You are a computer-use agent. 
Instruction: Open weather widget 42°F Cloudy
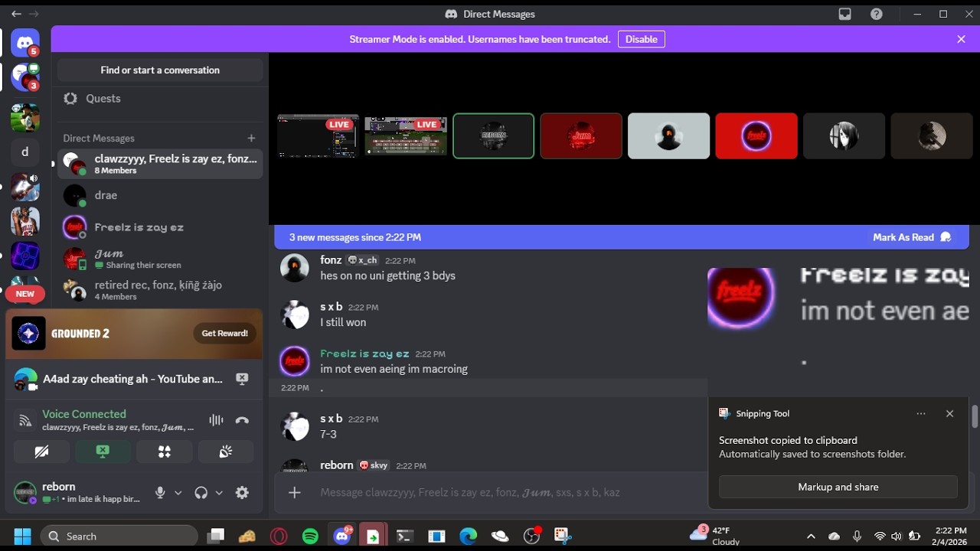tap(715, 536)
